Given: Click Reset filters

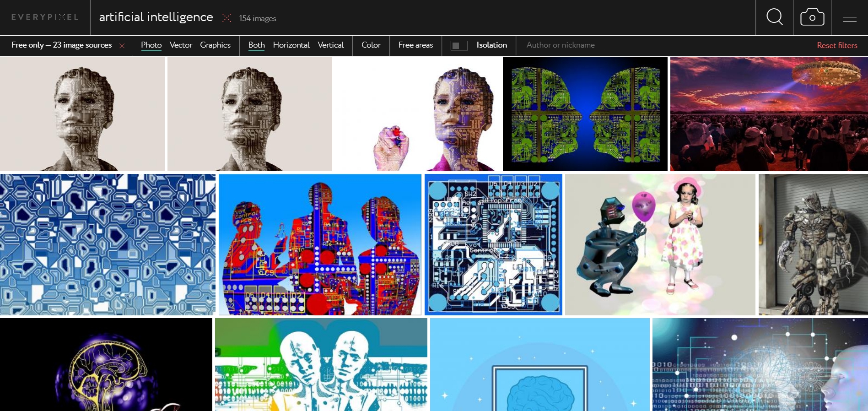Looking at the screenshot, I should tap(837, 45).
